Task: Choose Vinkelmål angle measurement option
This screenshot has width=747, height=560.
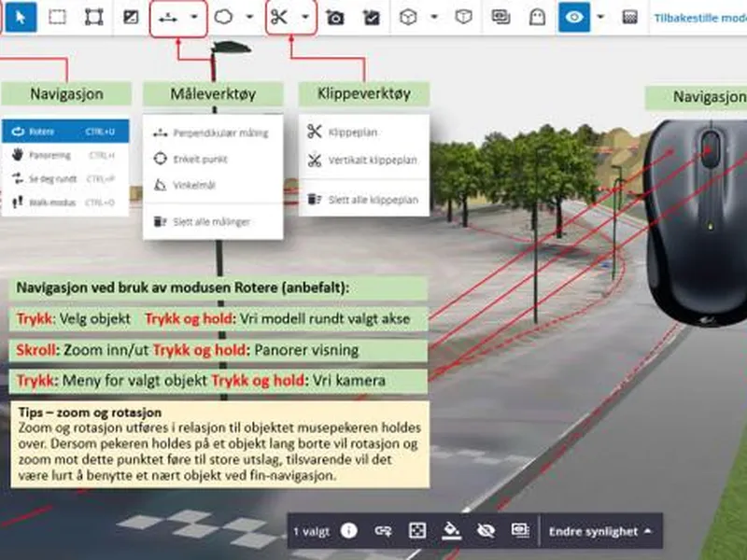Action: [213, 185]
